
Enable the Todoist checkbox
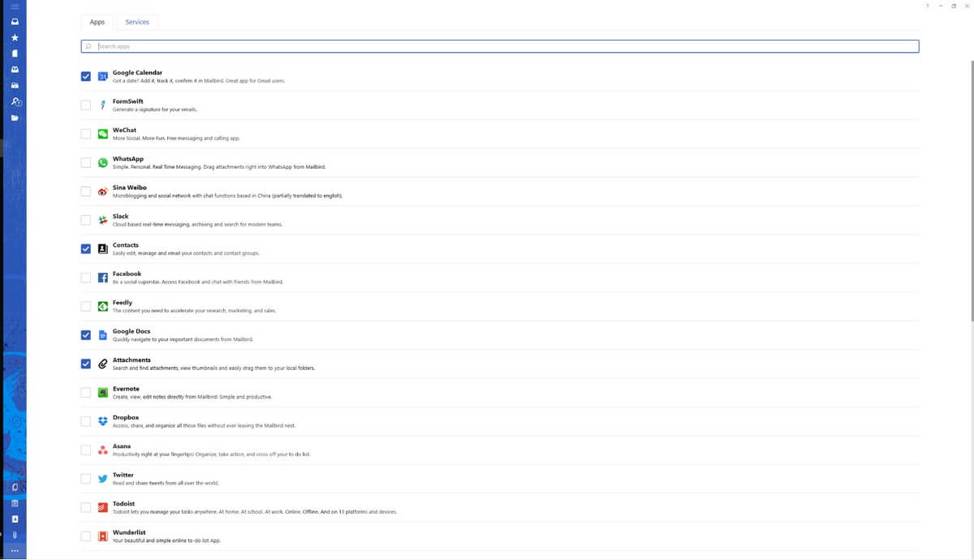pyautogui.click(x=86, y=508)
